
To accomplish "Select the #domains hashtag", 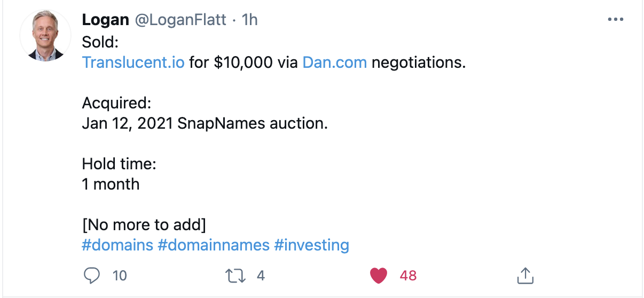I will [117, 245].
